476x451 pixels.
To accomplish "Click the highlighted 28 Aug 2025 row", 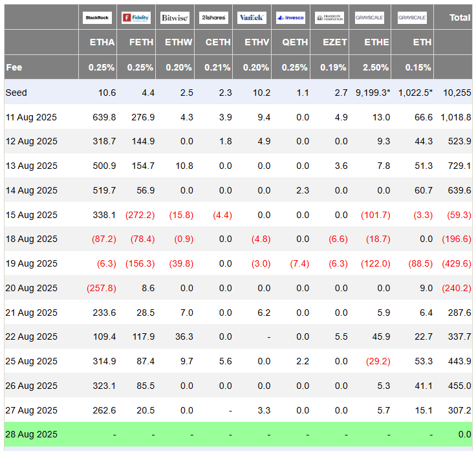I will click(x=238, y=434).
